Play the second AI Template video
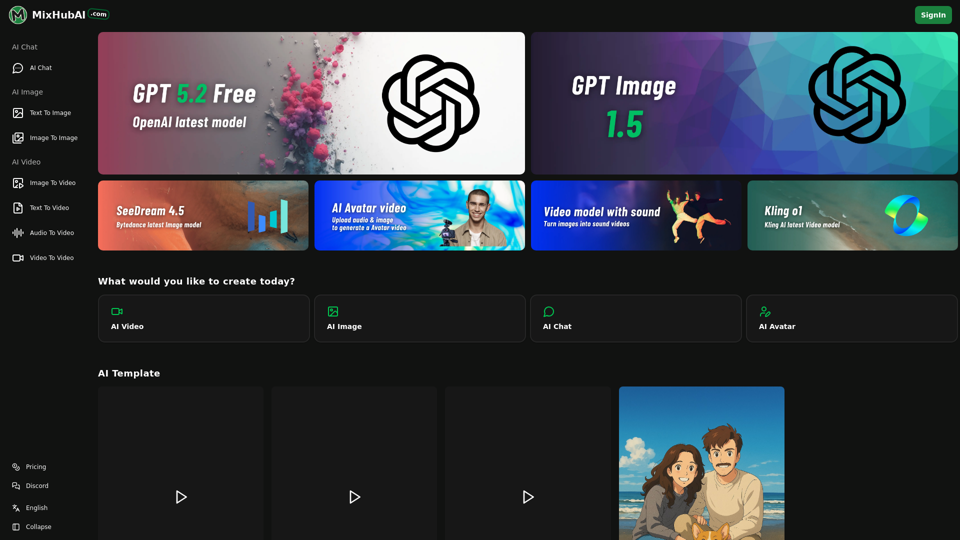Screen dimensions: 960x540 click(x=354, y=497)
